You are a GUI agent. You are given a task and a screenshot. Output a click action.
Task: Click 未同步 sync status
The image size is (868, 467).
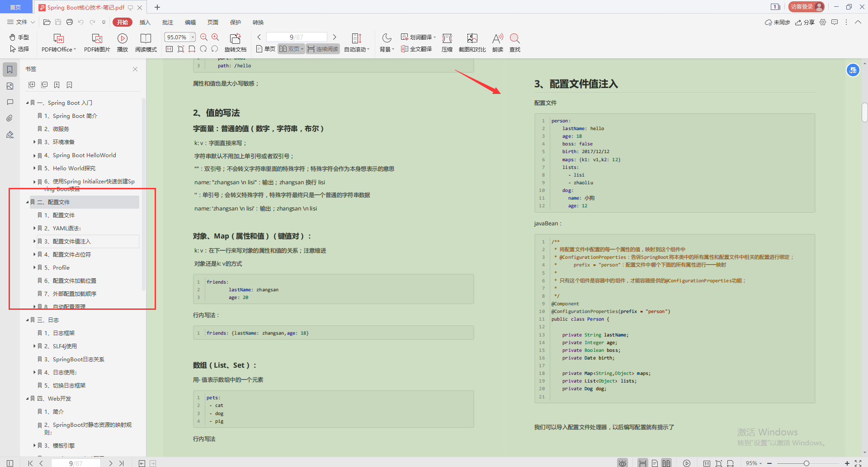pos(777,22)
